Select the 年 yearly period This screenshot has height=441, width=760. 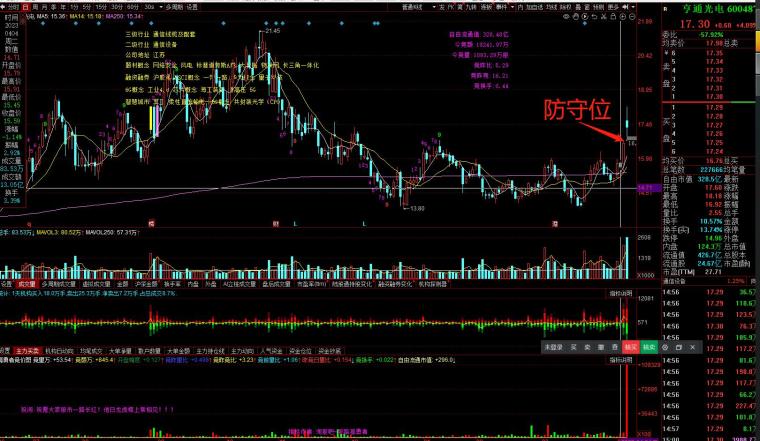click(x=63, y=7)
